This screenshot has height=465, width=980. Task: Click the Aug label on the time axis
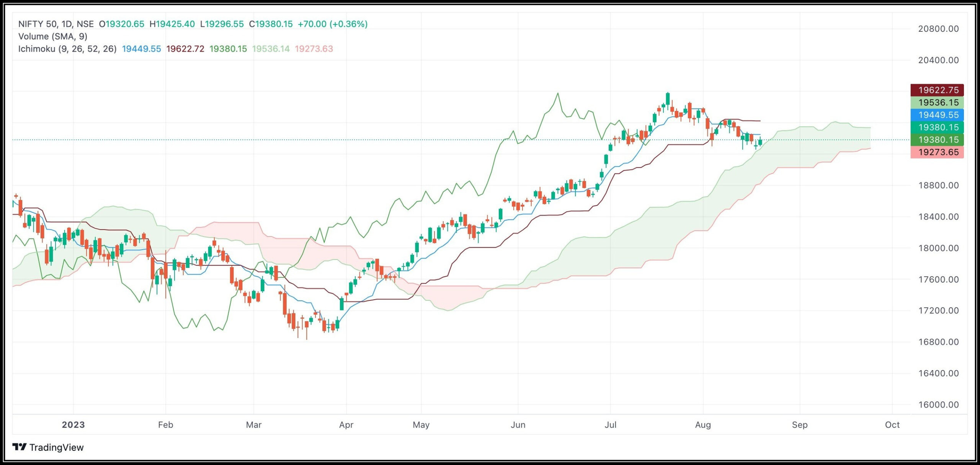tap(703, 425)
